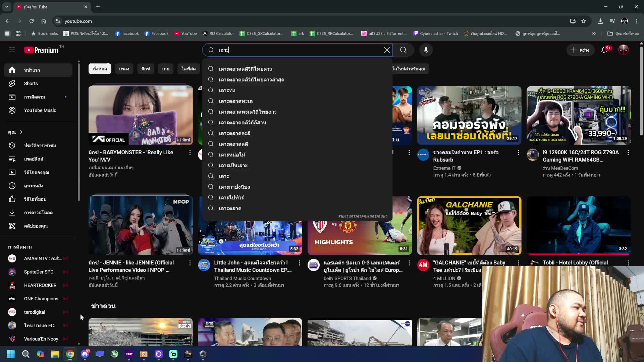Image resolution: width=644 pixels, height=362 pixels.
Task: Choose suggestion เลาะไปทัวร์
Action: 297,197
